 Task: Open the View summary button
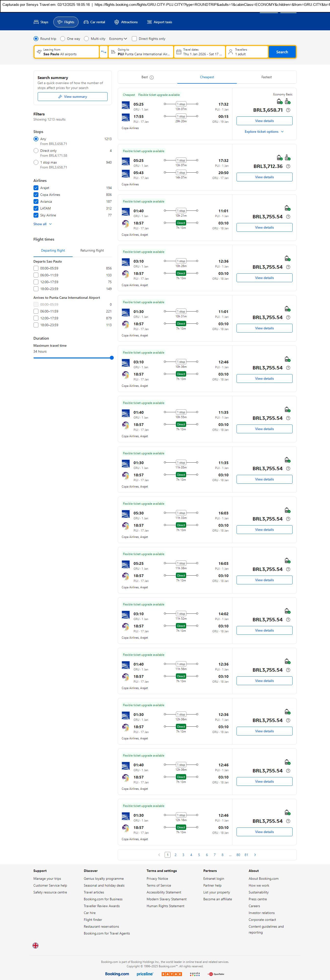pyautogui.click(x=72, y=97)
